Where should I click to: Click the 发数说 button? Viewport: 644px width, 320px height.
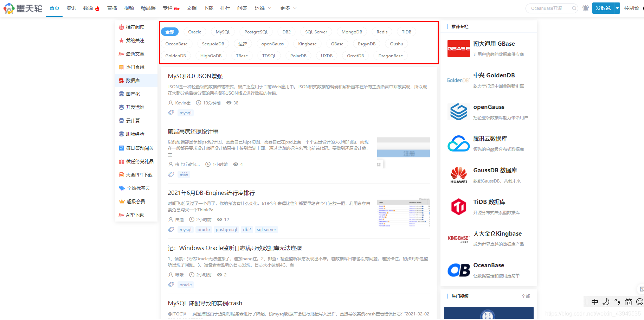tap(603, 8)
